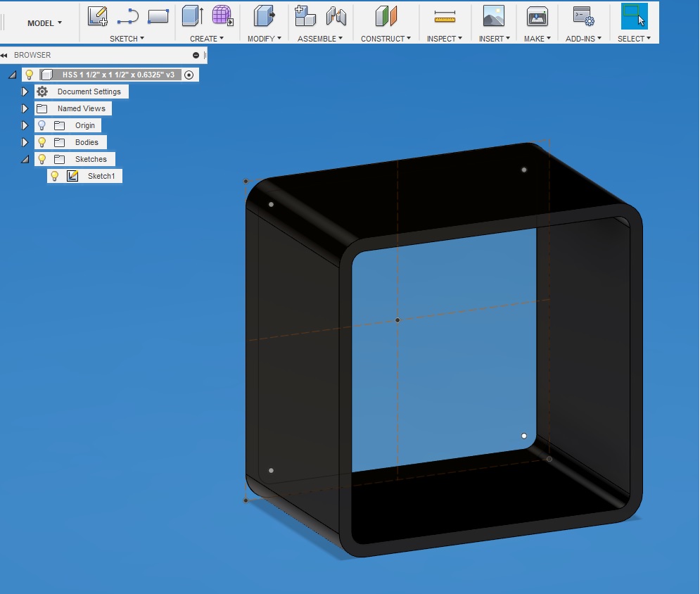Select Sketch1 in the browser tree
The height and width of the screenshot is (594, 700).
[101, 175]
